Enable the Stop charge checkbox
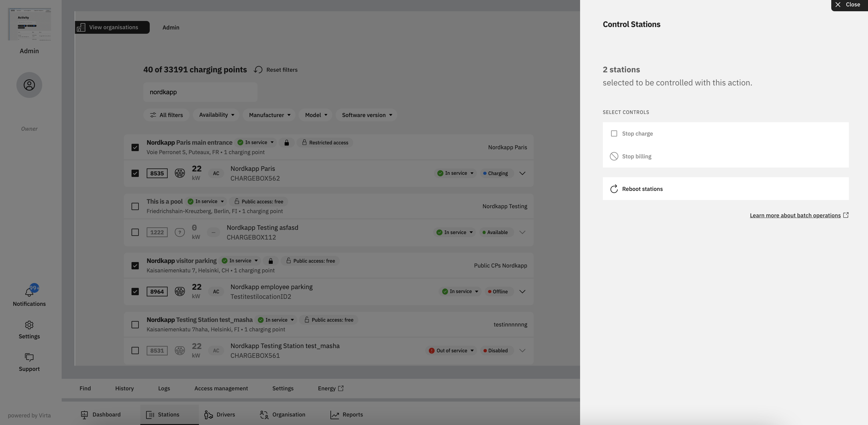Screen dimensions: 868x425 [614, 133]
